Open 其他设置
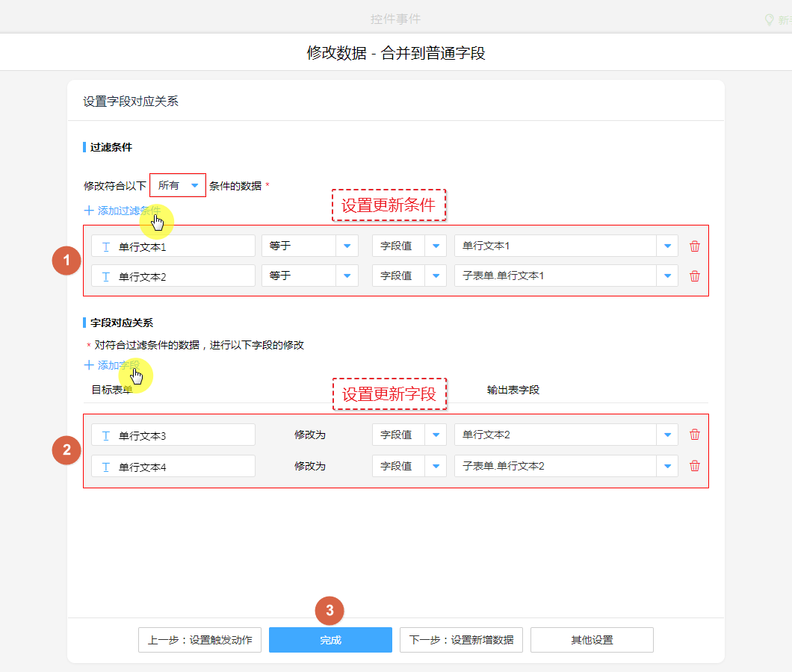Viewport: 792px width, 672px height. click(x=592, y=640)
